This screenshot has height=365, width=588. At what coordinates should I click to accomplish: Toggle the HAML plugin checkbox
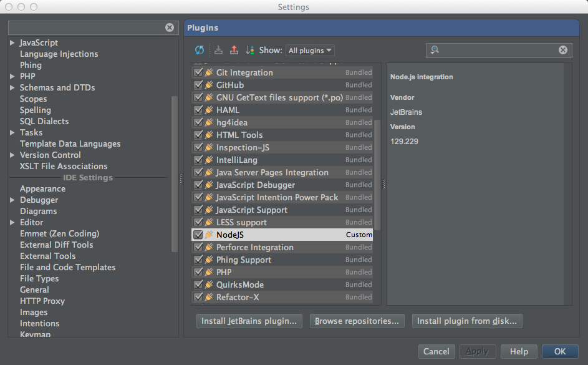point(198,110)
